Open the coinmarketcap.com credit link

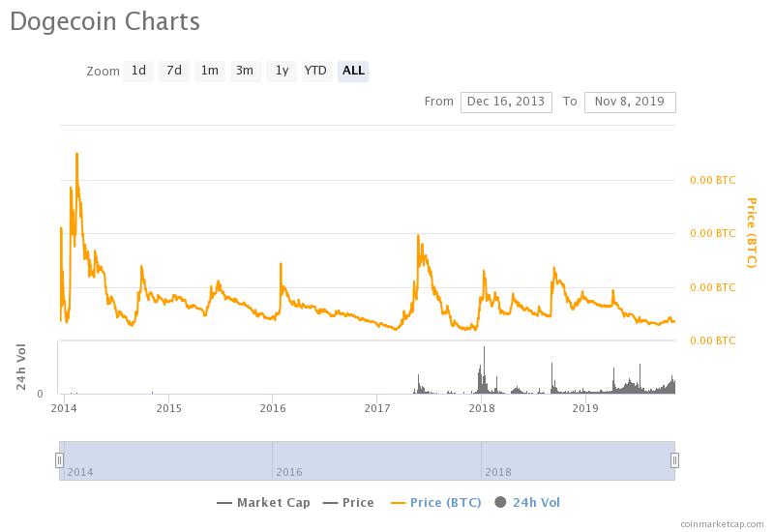click(722, 523)
